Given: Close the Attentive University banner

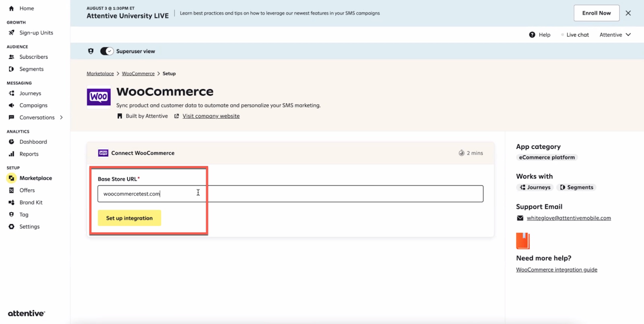Looking at the screenshot, I should [628, 13].
